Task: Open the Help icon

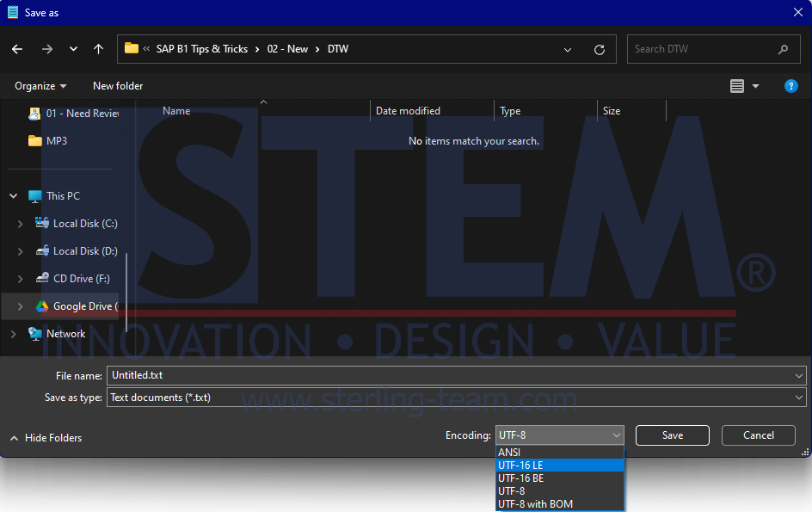Action: [x=790, y=86]
